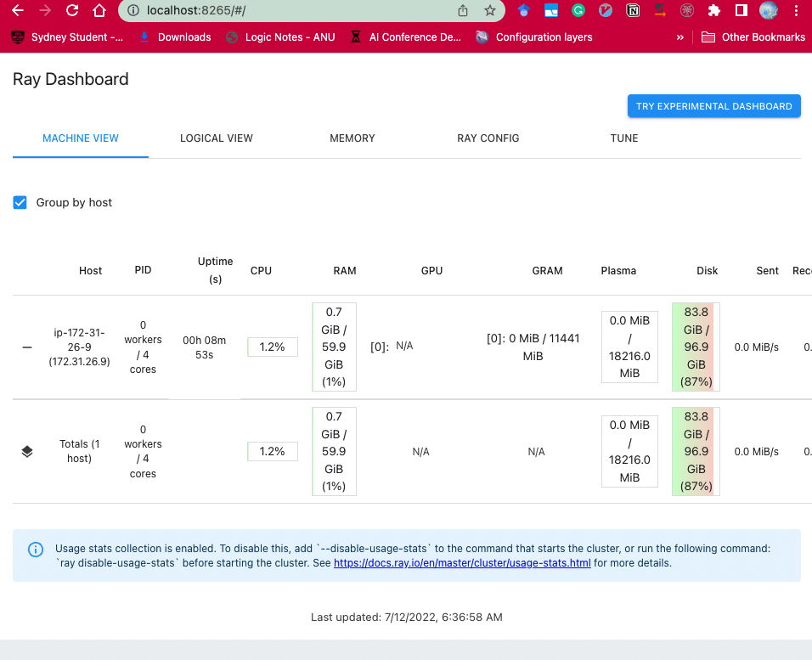Screen dimensions: 812x660
Task: Click the Totals row Disk usage bar
Action: tap(696, 452)
